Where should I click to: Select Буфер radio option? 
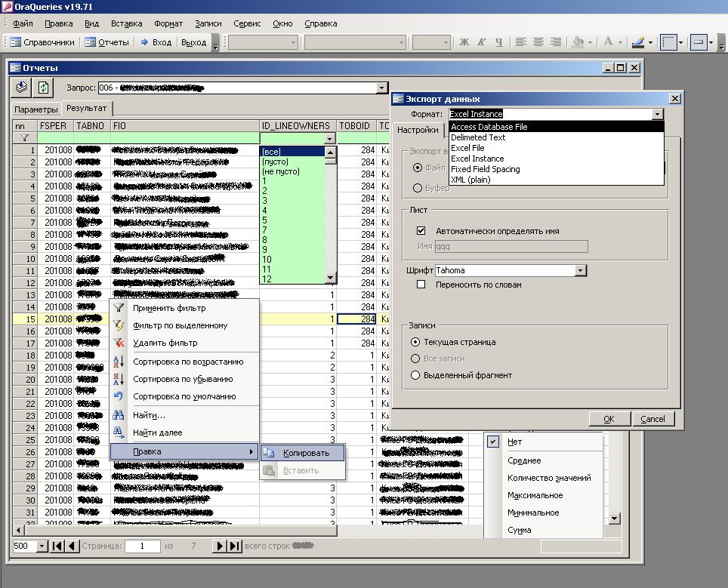pos(418,188)
